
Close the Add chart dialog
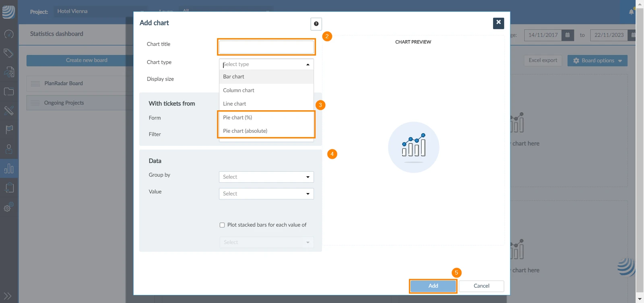pyautogui.click(x=498, y=23)
